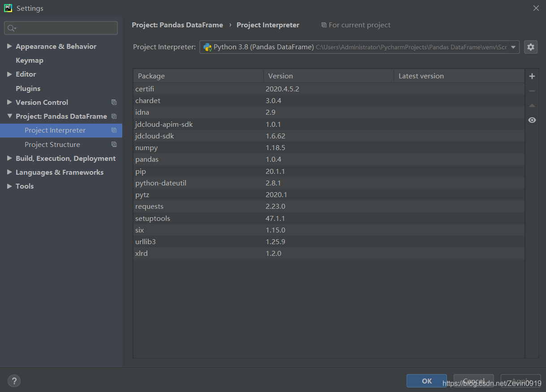The height and width of the screenshot is (392, 546).
Task: Select the python-dateutil package row
Action: [329, 183]
